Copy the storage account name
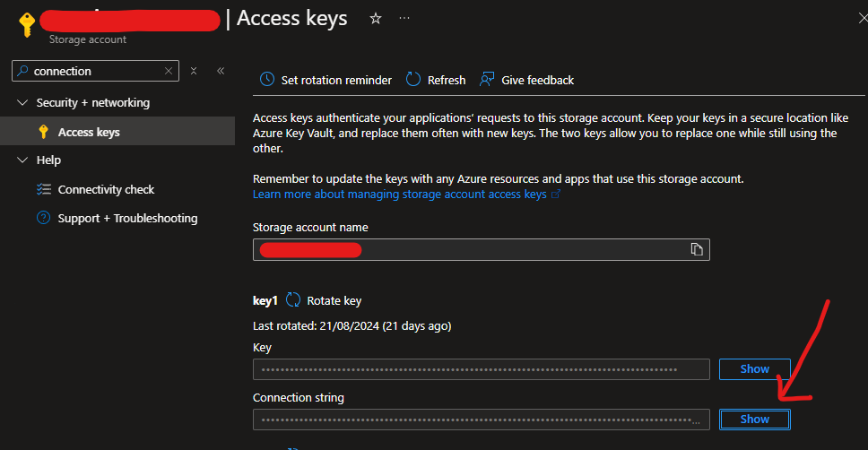Image resolution: width=868 pixels, height=450 pixels. 696,249
